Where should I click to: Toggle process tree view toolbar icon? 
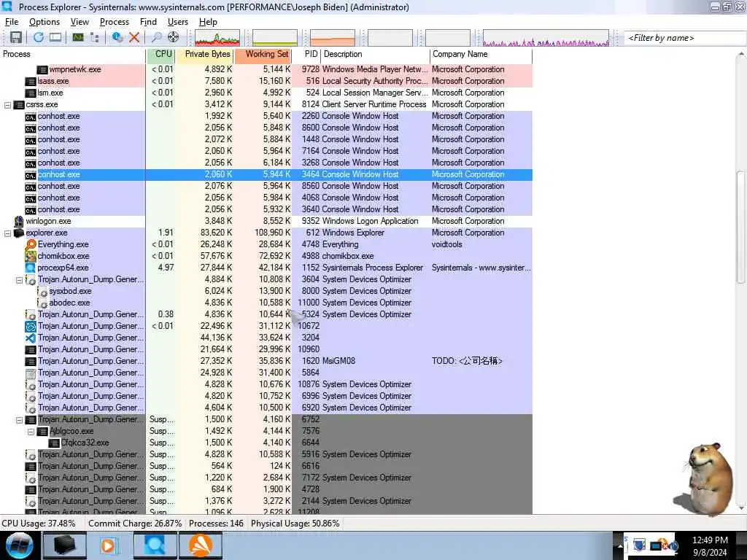pyautogui.click(x=94, y=37)
